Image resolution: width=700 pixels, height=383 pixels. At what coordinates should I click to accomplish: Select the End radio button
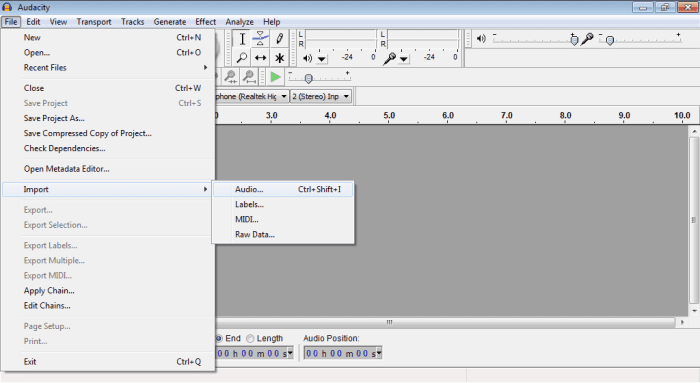coord(219,338)
